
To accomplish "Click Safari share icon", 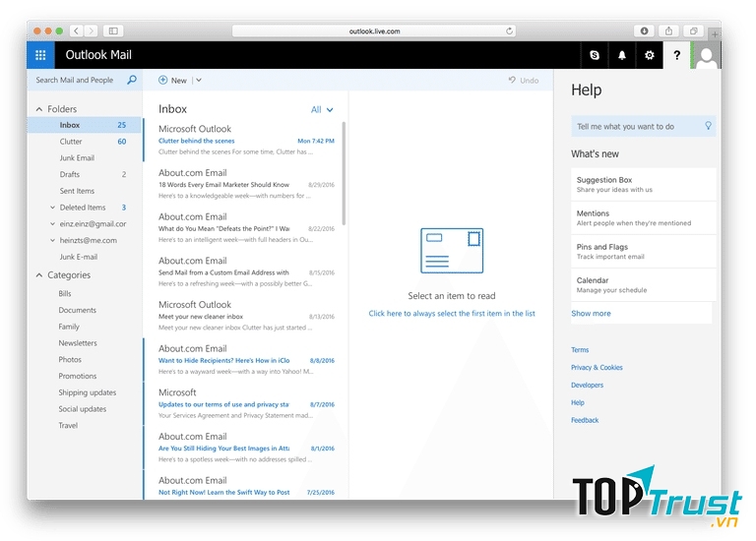I will click(668, 30).
